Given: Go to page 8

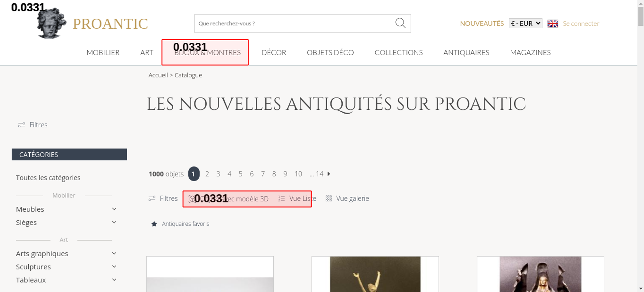Looking at the screenshot, I should pos(274,174).
